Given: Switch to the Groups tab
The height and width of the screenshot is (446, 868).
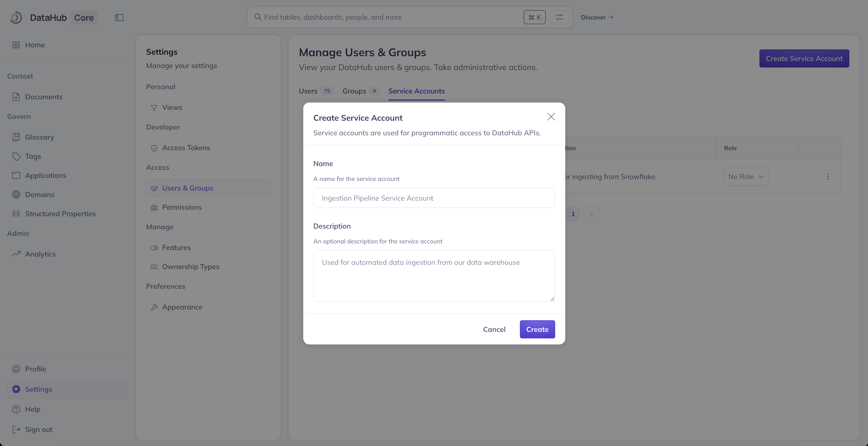Looking at the screenshot, I should tap(354, 91).
